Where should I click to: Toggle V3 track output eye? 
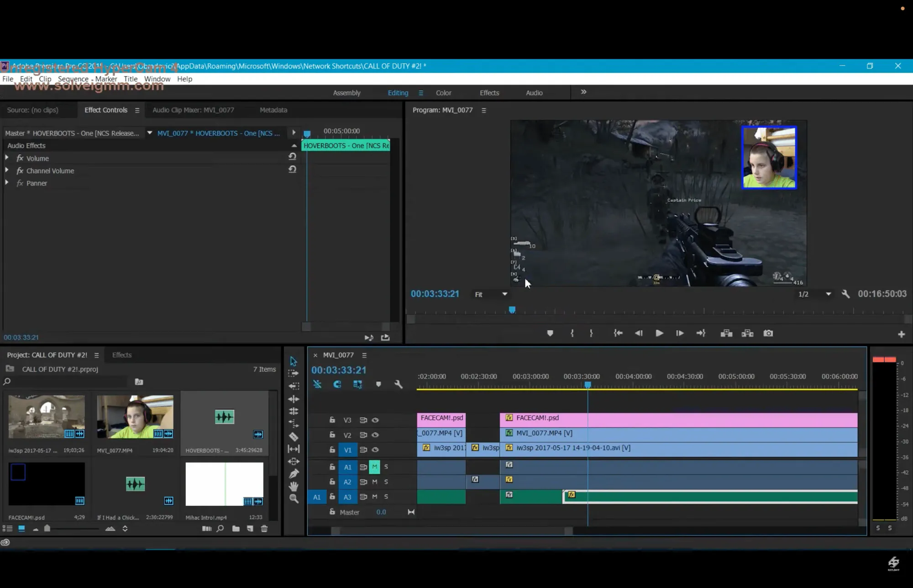375,420
